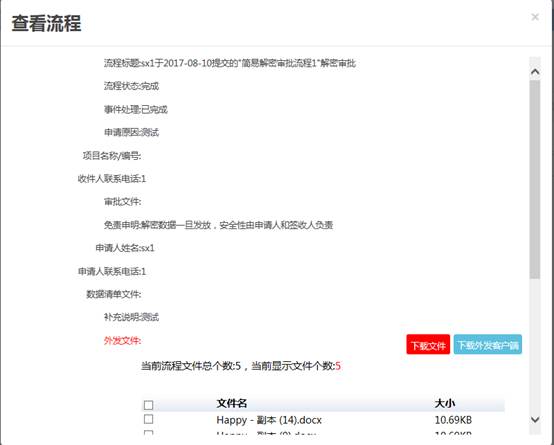Click the vertical scrollbar thumb
The image size is (554, 445).
(535, 180)
